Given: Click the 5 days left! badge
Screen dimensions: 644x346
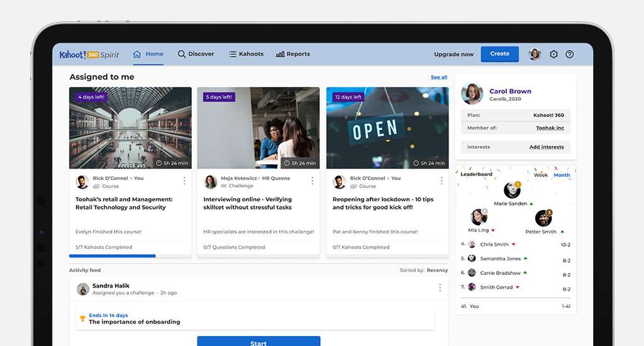Looking at the screenshot, I should (x=219, y=97).
